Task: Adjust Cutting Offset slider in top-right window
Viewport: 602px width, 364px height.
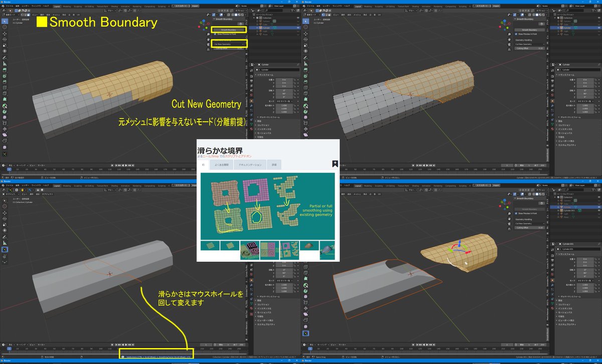Action: point(530,49)
